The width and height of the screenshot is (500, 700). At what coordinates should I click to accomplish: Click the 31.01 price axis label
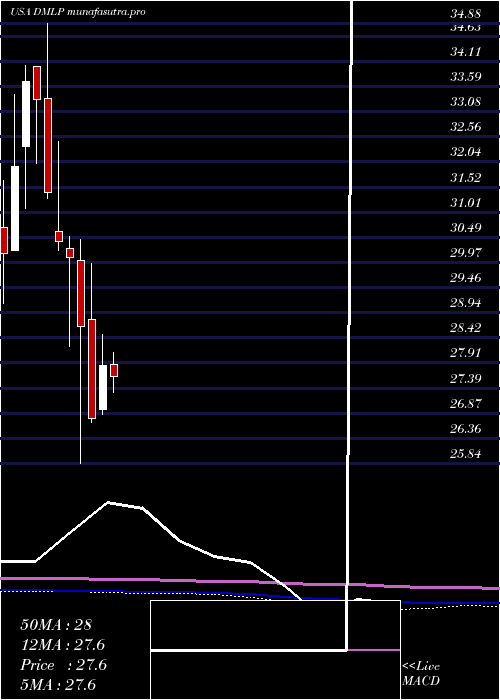coord(466,203)
